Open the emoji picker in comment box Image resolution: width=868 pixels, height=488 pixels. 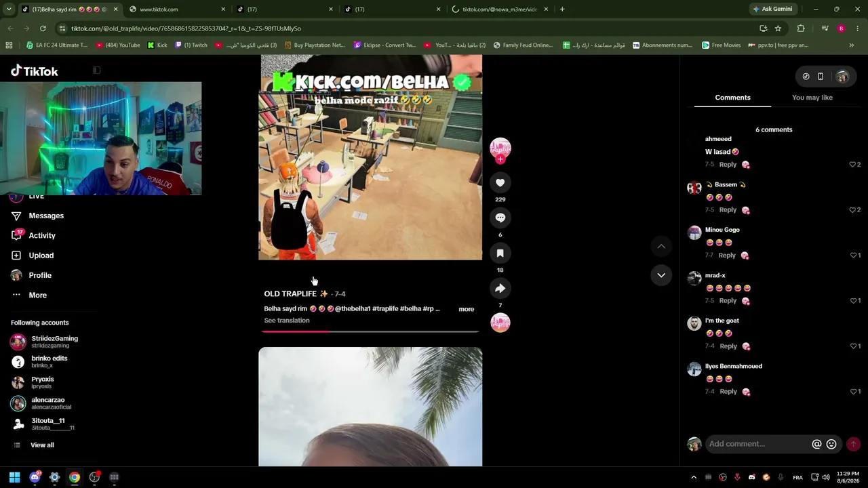(831, 444)
